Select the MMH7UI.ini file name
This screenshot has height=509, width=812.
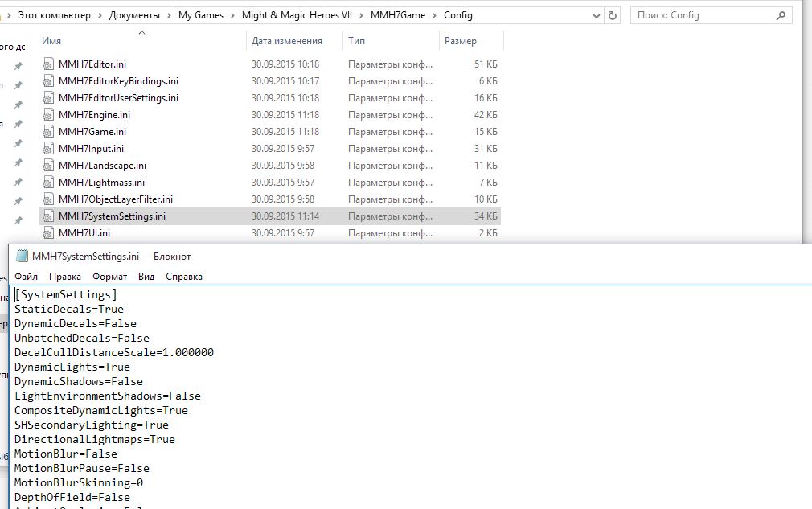[84, 233]
